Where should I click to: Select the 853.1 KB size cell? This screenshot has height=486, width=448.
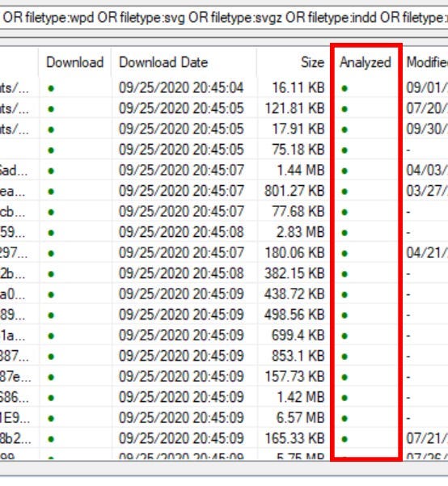pos(298,356)
